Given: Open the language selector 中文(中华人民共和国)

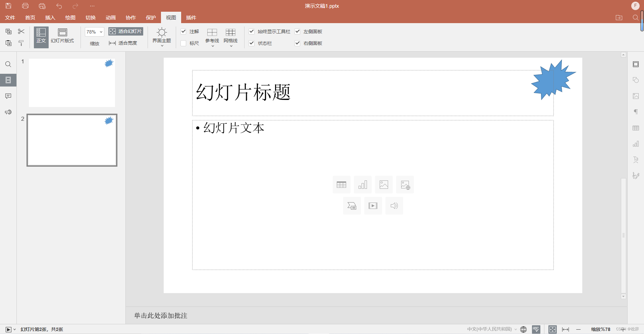Looking at the screenshot, I should coord(492,329).
